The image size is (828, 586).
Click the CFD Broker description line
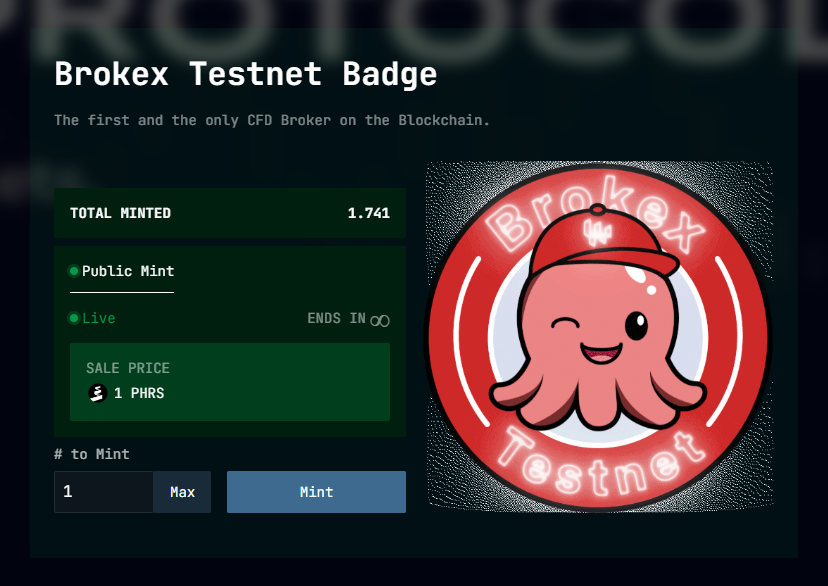[x=272, y=120]
